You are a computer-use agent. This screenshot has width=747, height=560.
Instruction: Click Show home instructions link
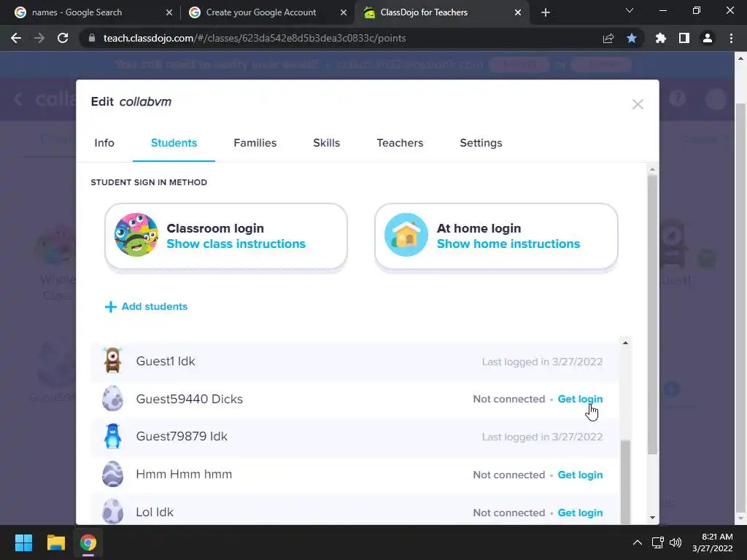point(508,244)
